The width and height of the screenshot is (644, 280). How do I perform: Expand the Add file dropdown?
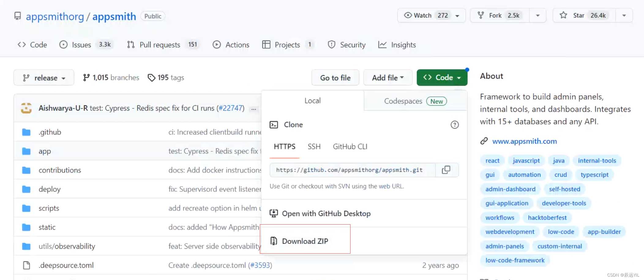tap(388, 78)
